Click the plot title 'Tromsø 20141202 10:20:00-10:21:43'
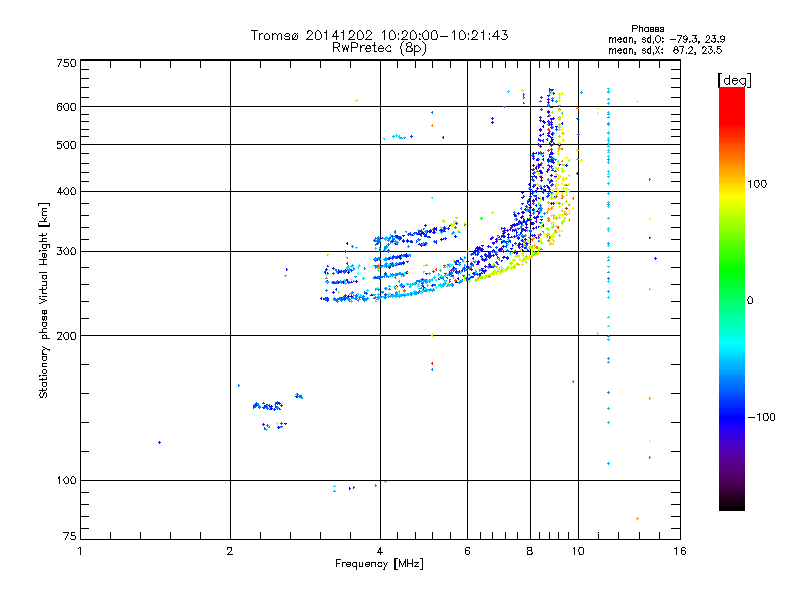This screenshot has width=800, height=600. 379,35
